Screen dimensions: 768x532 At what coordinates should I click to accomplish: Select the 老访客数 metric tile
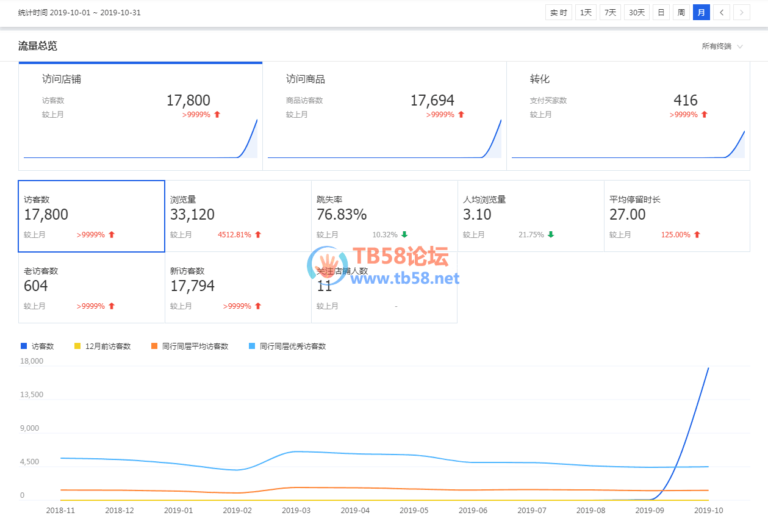click(92, 287)
